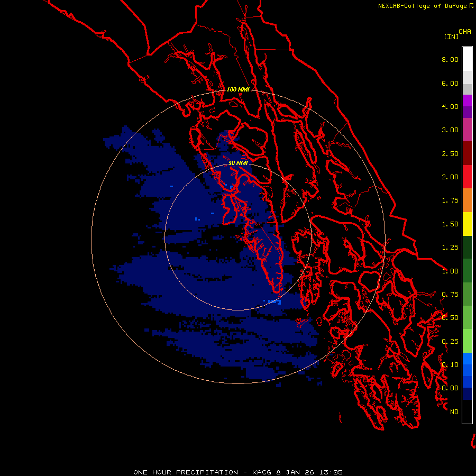476x476 pixels.
Task: Click the 100 NMI range ring label
Action: [238, 89]
